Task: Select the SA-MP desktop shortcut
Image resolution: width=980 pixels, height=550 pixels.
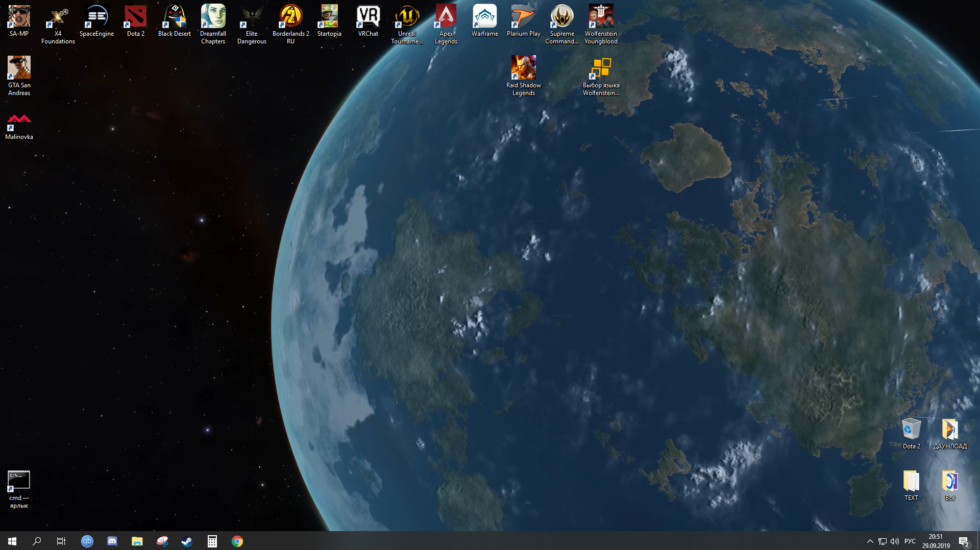Action: tap(19, 21)
